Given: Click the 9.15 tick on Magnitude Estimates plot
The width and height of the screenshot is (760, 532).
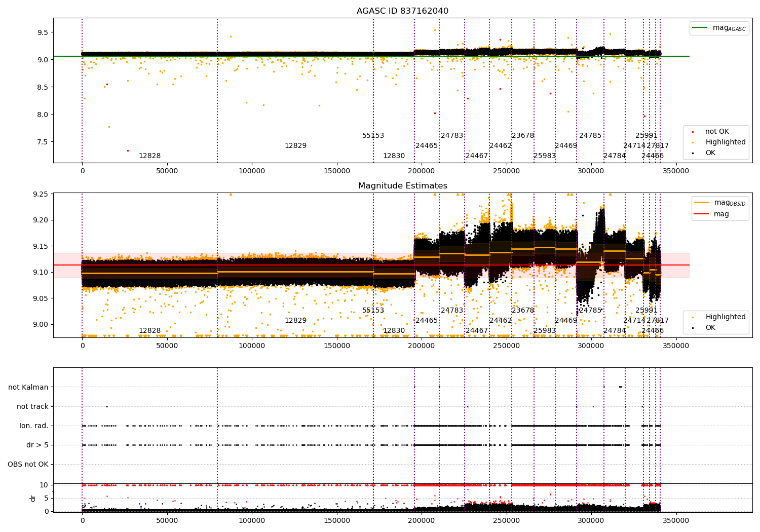Looking at the screenshot, I should pos(41,246).
